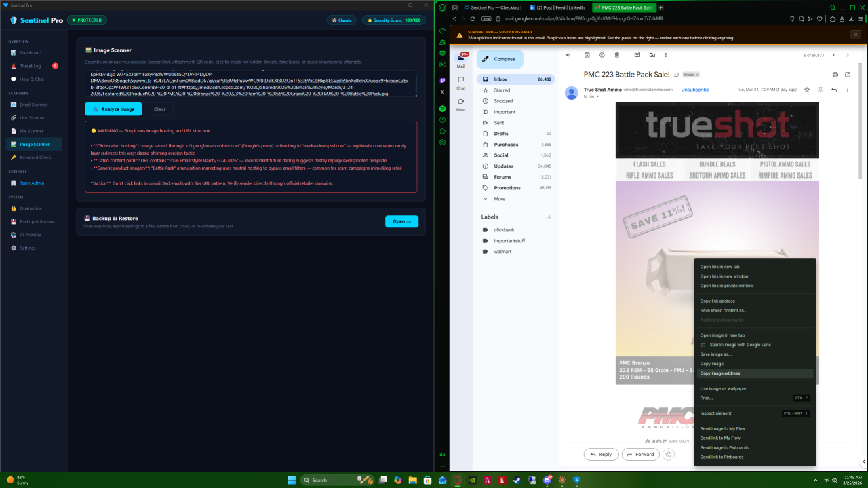Open message options menu beside reply icon
868x488 pixels.
pyautogui.click(x=849, y=90)
